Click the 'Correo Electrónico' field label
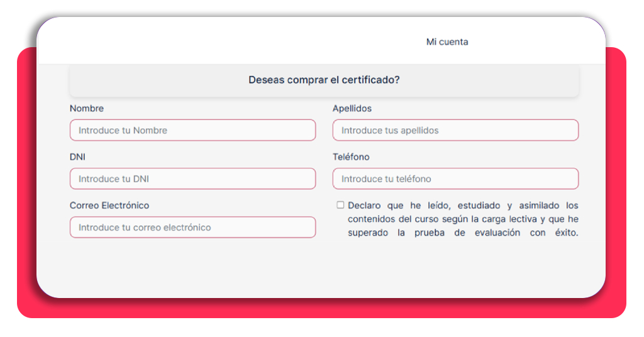The image size is (644, 337). [x=109, y=205]
